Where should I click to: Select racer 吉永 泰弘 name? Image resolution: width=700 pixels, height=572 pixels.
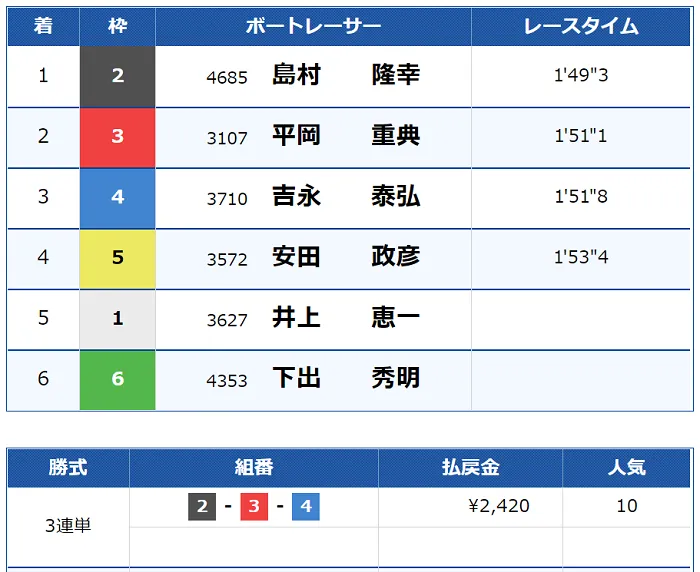point(346,198)
